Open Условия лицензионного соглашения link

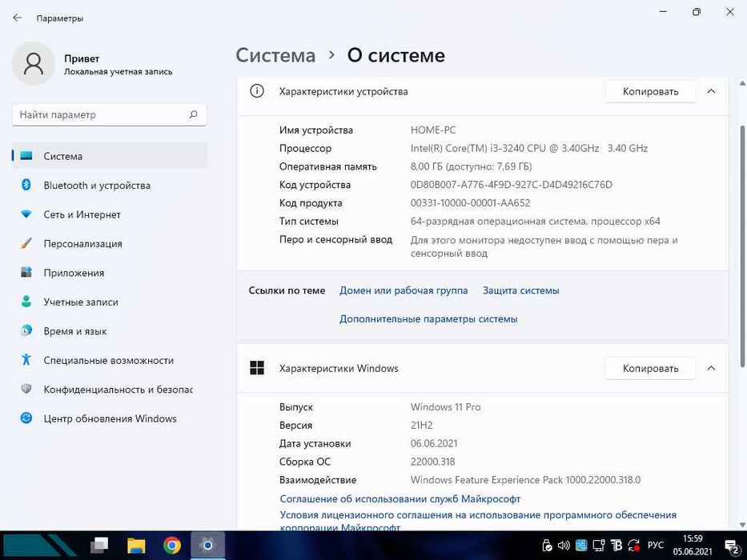coord(478,521)
